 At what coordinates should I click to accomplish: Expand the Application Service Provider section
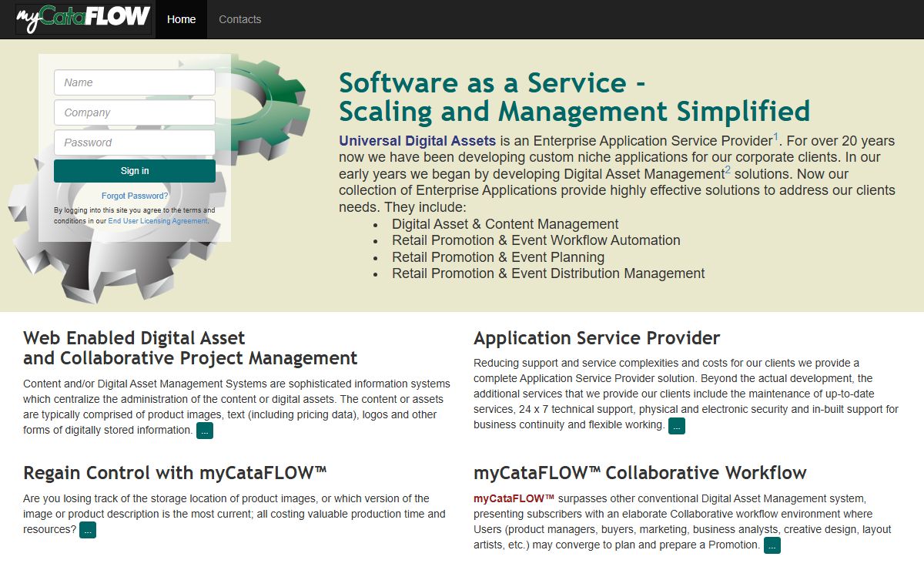point(676,426)
